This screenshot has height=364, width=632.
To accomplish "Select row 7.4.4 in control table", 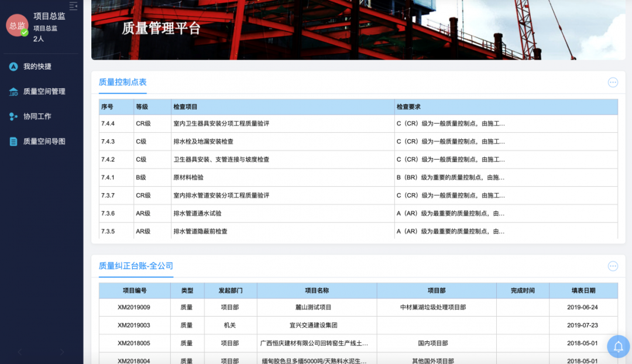I will coord(358,123).
